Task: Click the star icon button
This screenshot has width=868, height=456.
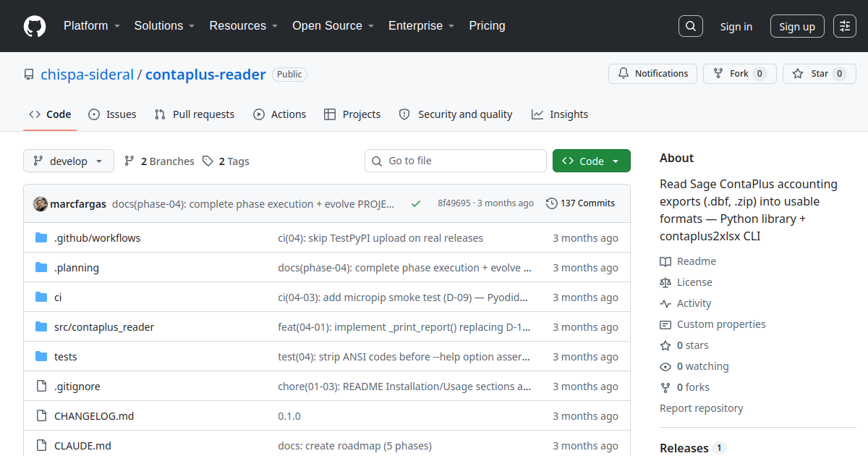Action: (x=798, y=74)
